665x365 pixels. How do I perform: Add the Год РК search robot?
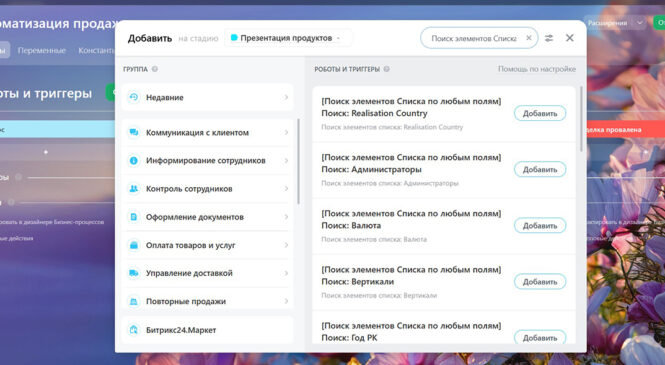click(540, 337)
